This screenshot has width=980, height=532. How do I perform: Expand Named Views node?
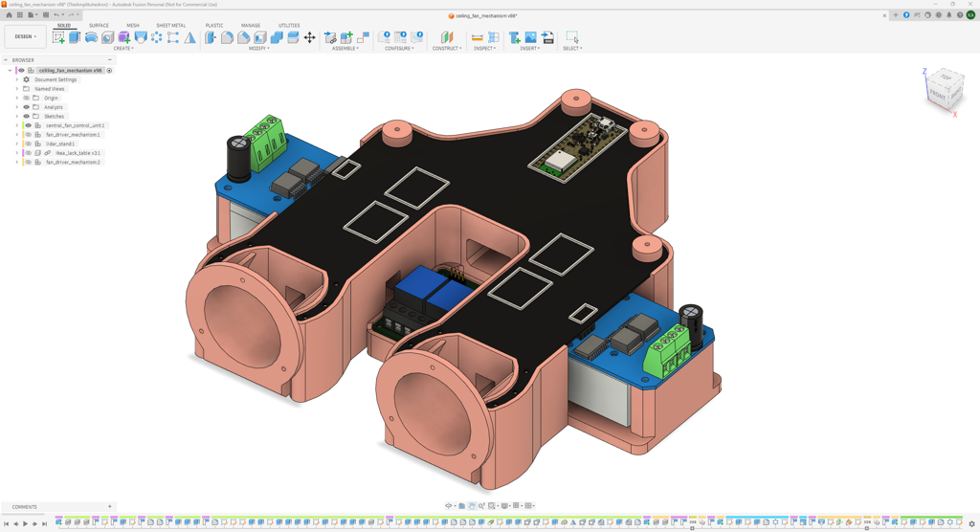tap(17, 89)
